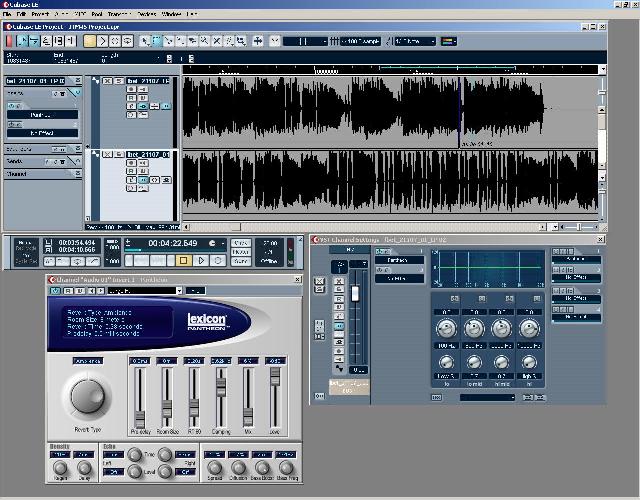Click the Cycle loop icon in project toolbar
This screenshot has height=500, width=640.
pos(127,41)
